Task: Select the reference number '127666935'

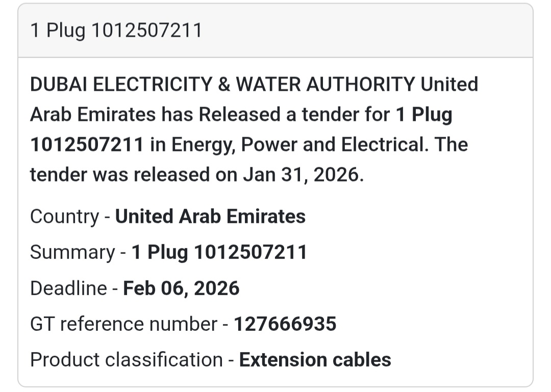Action: click(x=285, y=324)
